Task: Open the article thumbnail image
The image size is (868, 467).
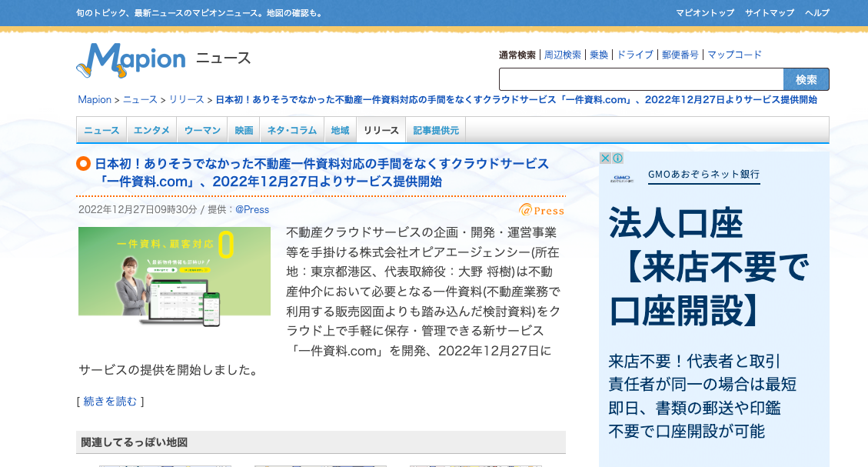Action: [x=175, y=276]
